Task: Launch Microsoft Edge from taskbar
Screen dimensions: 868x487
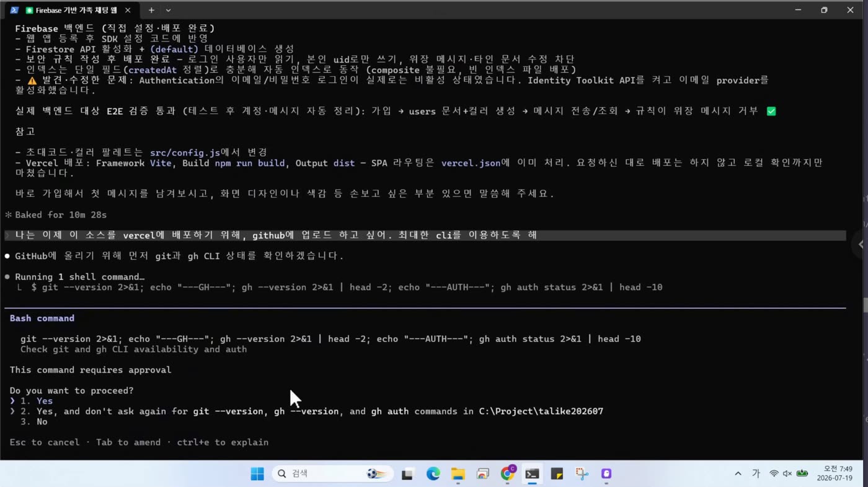Action: click(433, 474)
